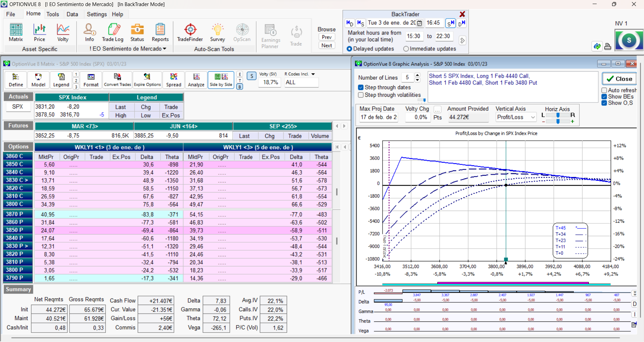The width and height of the screenshot is (644, 342).
Task: Open the EO Sentimiento de Mercado dropdown
Action: 165,49
